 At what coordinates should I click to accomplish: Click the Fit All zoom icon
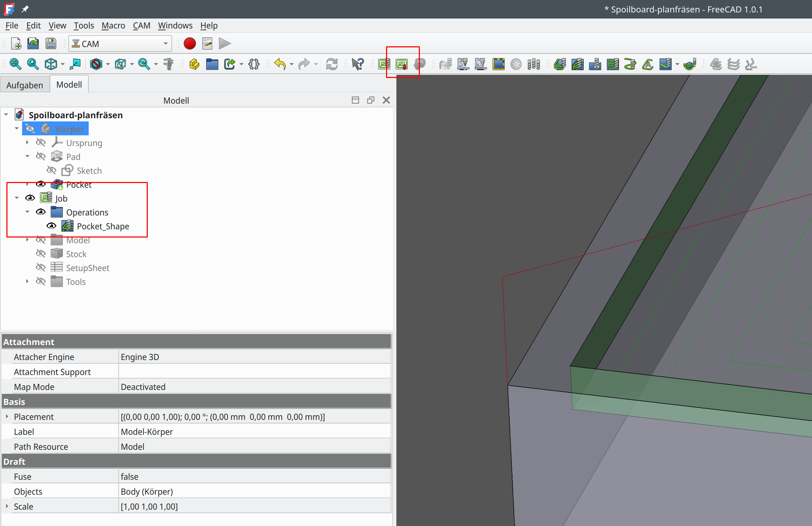tap(15, 64)
